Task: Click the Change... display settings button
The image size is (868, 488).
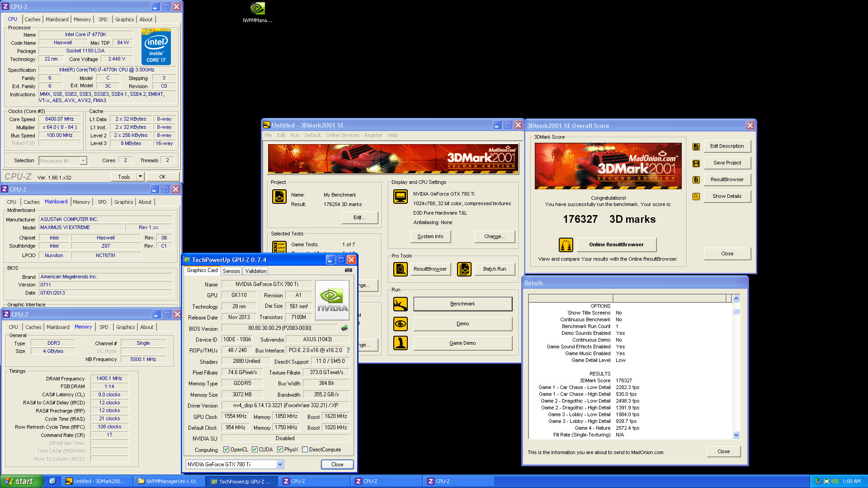Action: [x=495, y=236]
